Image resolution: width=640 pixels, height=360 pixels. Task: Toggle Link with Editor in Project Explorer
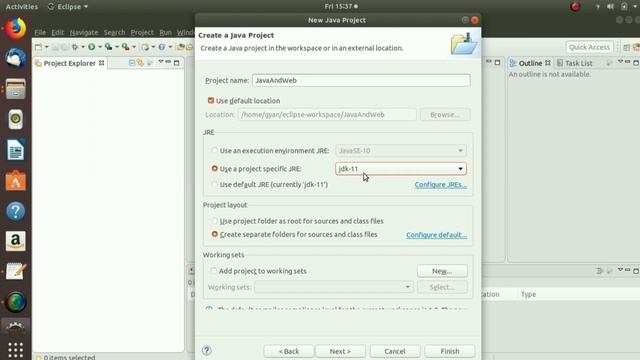point(140,63)
